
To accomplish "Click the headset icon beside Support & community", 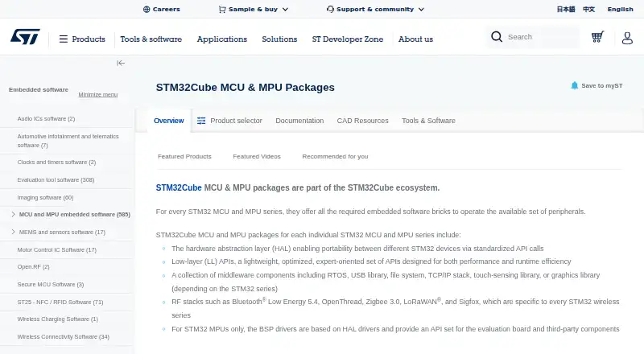I will 330,9.
